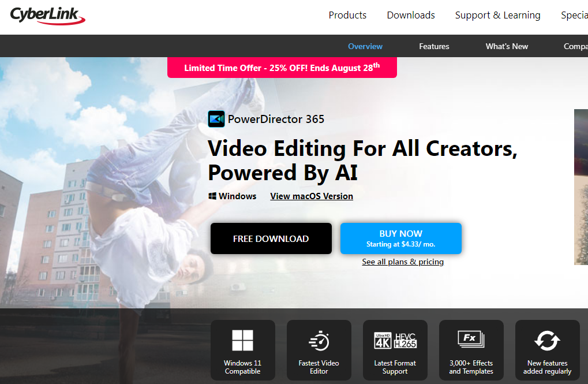Click the Windows logo beside Windows label

tap(212, 196)
